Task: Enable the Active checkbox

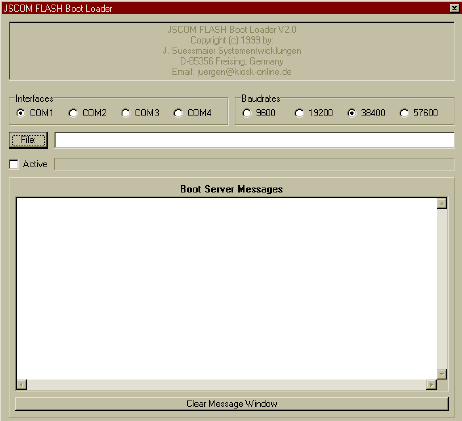Action: pyautogui.click(x=14, y=164)
